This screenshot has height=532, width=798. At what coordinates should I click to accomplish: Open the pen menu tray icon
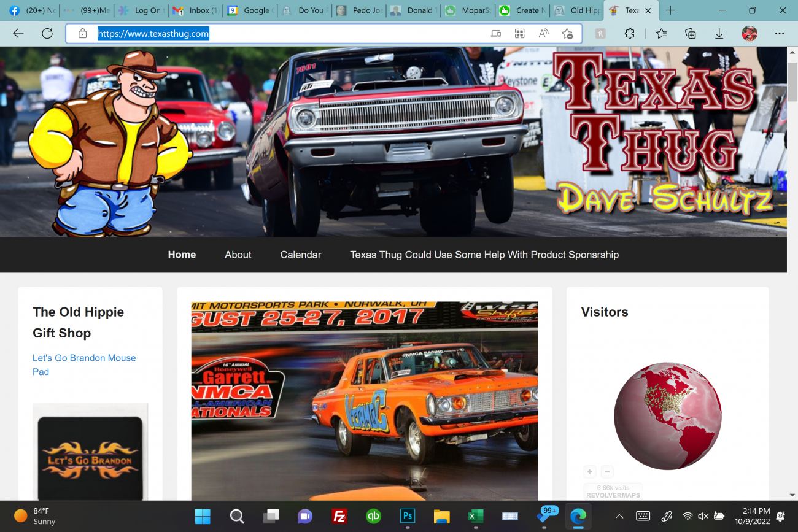click(x=667, y=517)
